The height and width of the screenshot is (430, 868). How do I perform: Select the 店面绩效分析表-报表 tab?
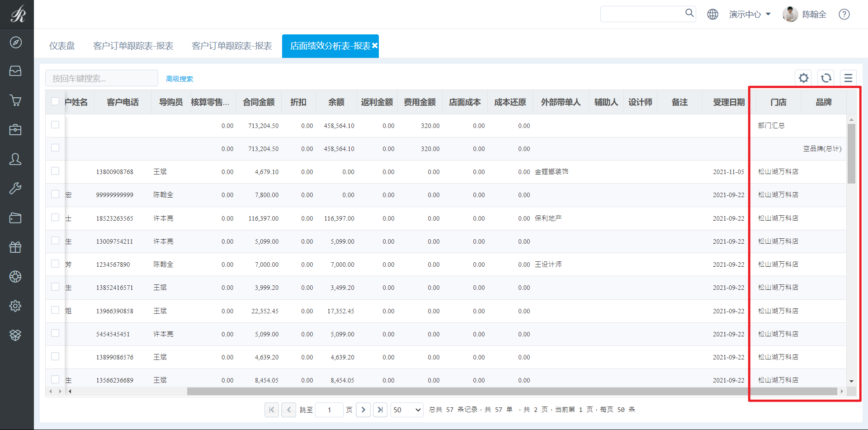(330, 46)
